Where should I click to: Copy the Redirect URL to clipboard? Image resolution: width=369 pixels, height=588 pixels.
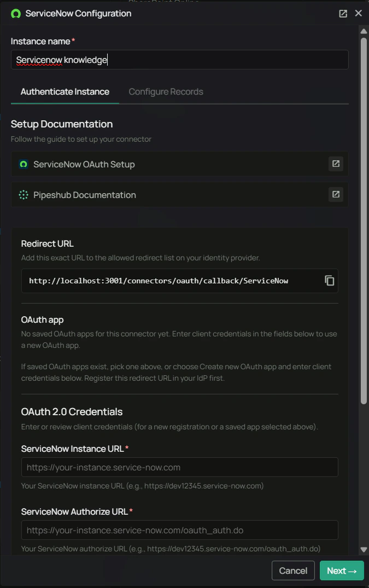pyautogui.click(x=329, y=281)
